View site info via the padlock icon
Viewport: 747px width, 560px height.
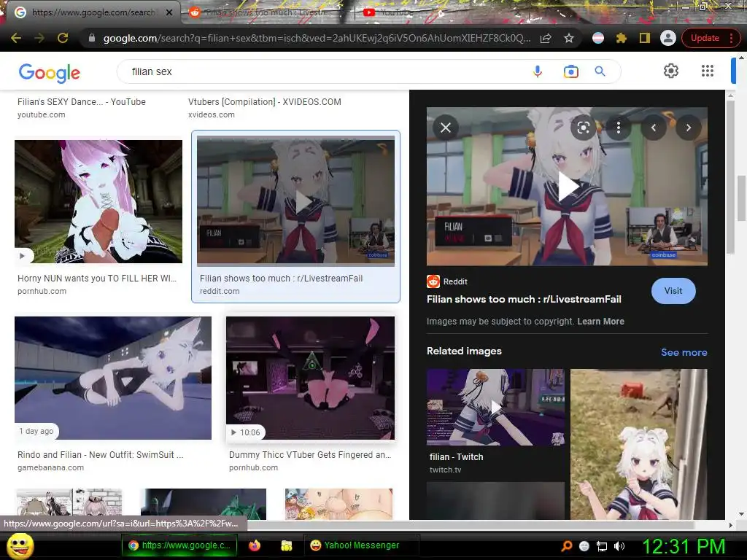pos(92,38)
